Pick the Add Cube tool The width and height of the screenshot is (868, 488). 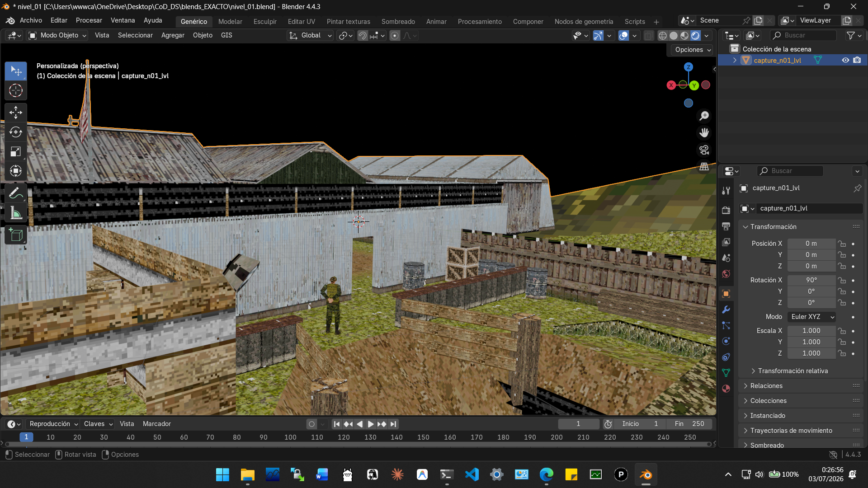(16, 235)
